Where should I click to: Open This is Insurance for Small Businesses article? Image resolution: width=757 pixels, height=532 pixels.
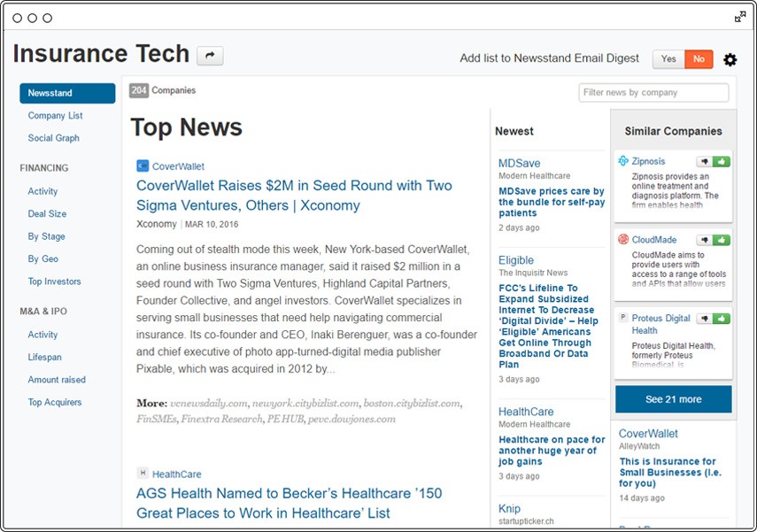pos(670,472)
